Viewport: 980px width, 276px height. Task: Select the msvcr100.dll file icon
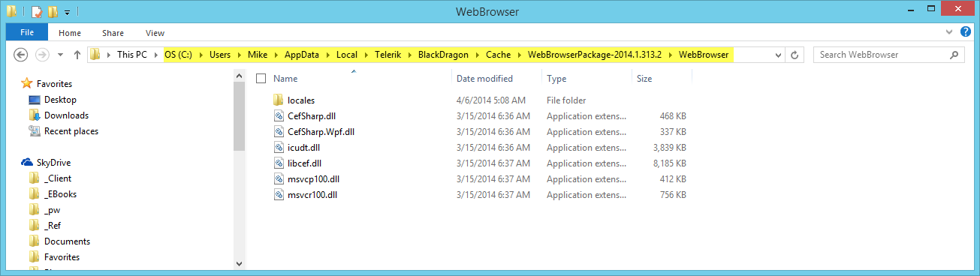coord(279,194)
